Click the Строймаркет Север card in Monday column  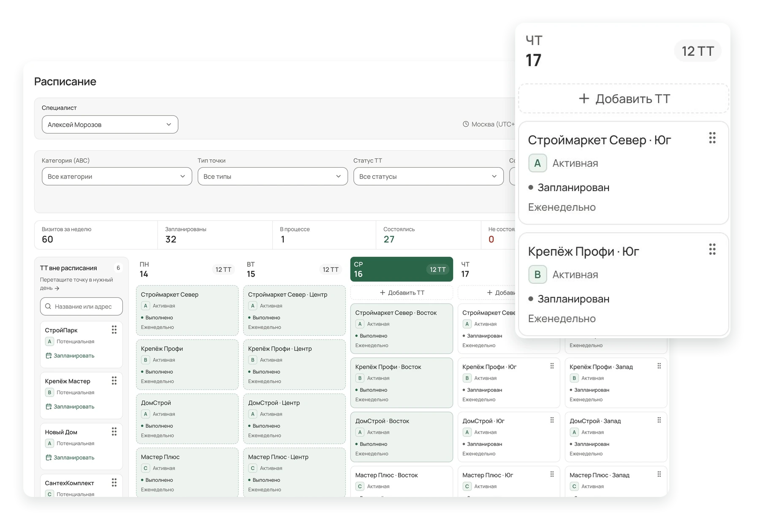pos(187,311)
